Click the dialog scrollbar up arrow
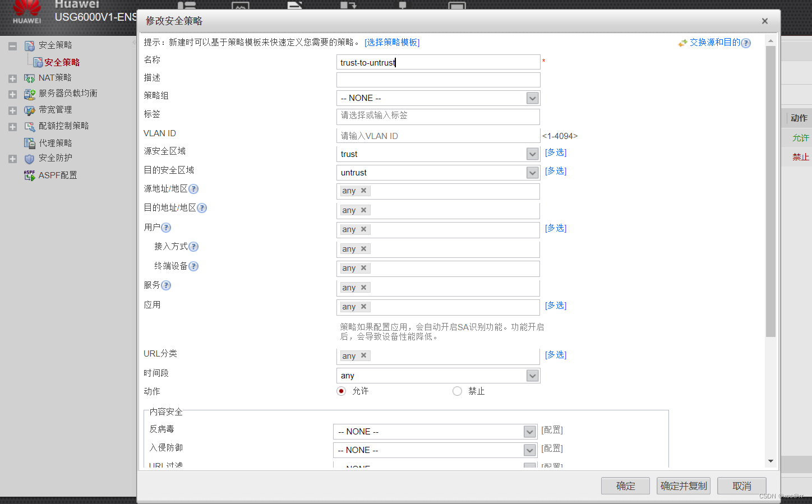This screenshot has width=812, height=504. click(771, 40)
